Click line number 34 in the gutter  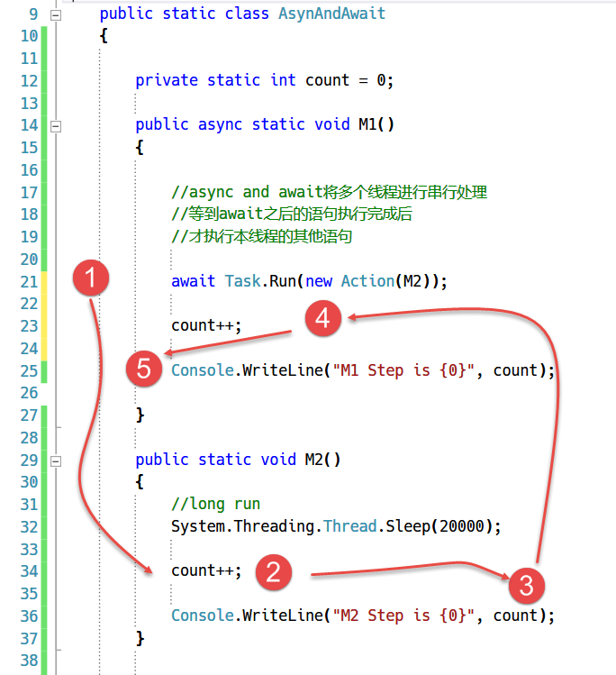(x=29, y=571)
